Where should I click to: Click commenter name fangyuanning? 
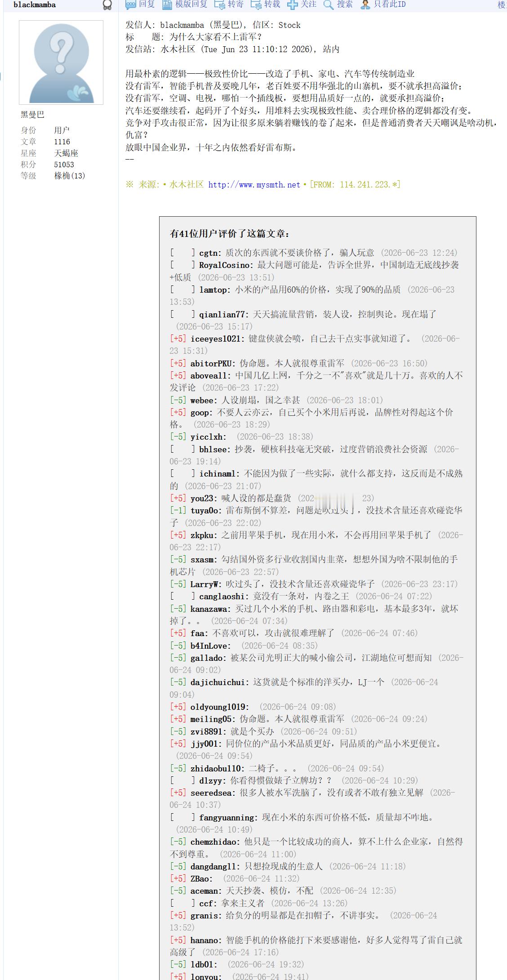pos(227,818)
